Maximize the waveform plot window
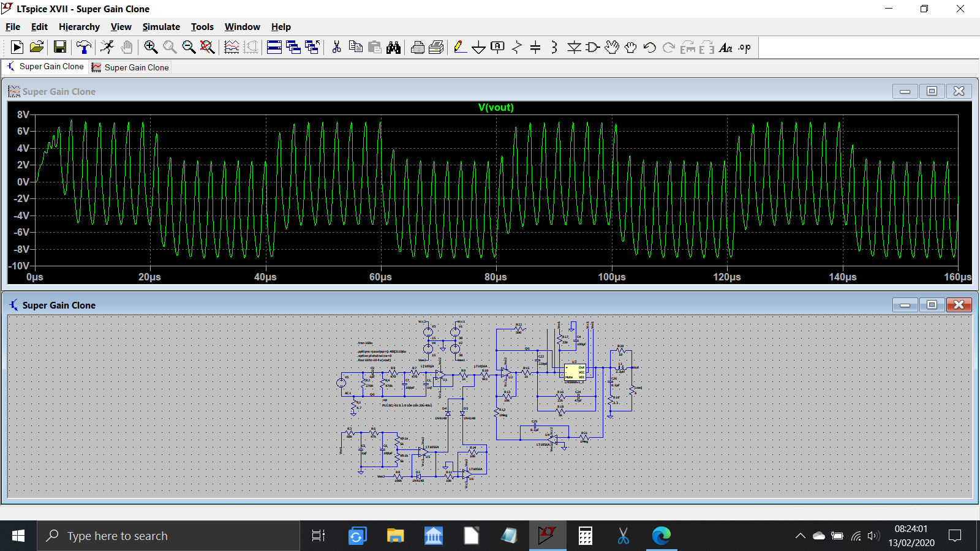Viewport: 980px width, 551px height. [x=932, y=91]
